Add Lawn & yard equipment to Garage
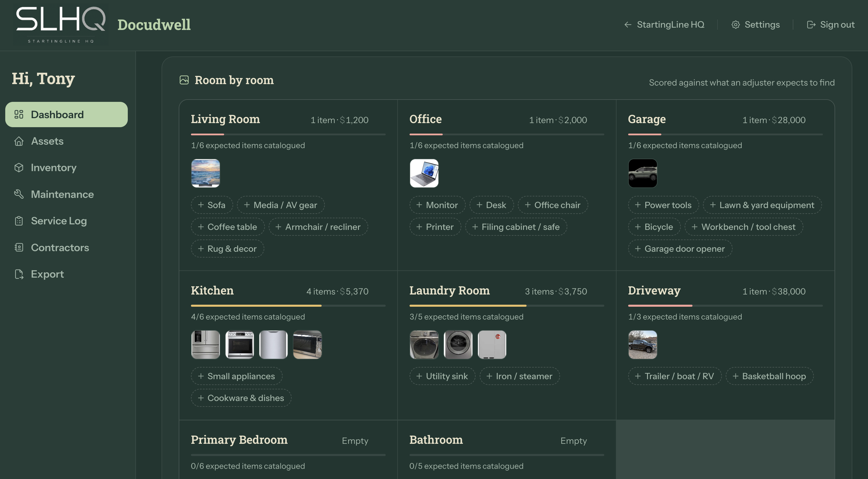 762,205
